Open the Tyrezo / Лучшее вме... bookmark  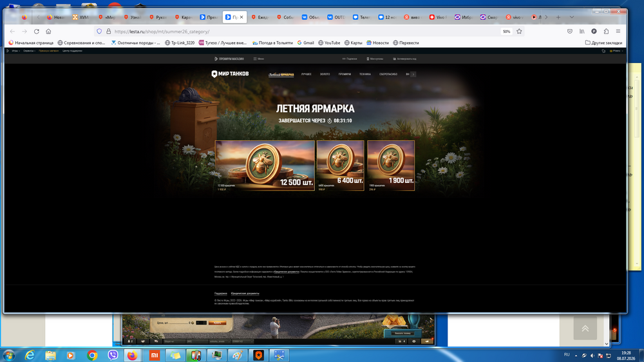point(223,43)
